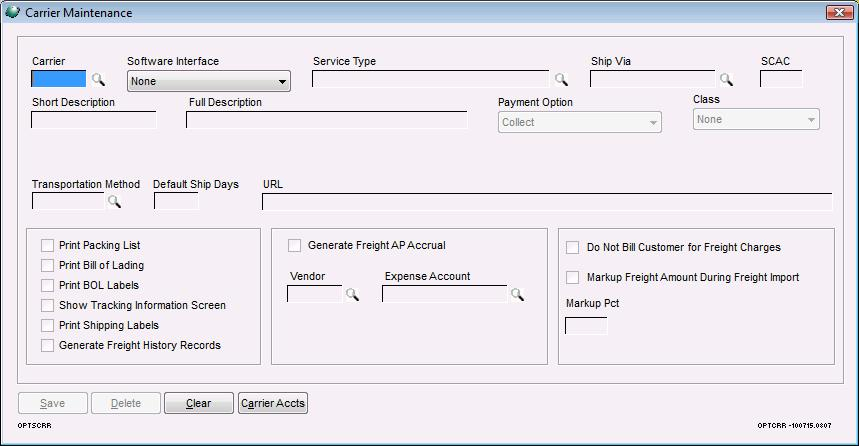
Task: Toggle Show Tracking Information Screen checkbox
Action: 48,305
